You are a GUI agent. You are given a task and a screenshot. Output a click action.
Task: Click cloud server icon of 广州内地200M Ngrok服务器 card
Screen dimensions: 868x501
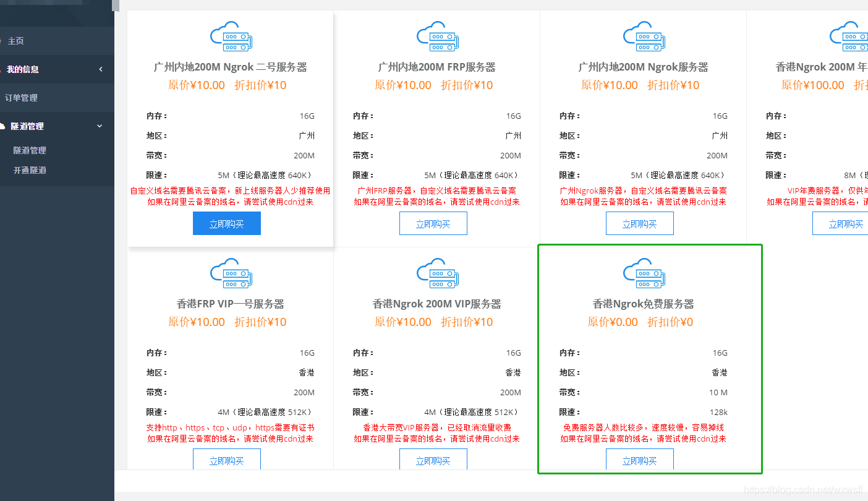644,36
